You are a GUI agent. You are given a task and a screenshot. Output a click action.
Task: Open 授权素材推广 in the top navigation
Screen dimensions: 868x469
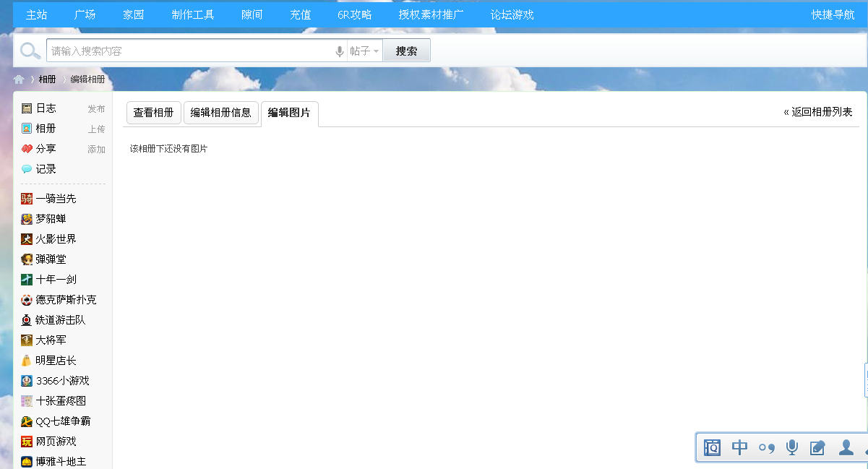tap(431, 14)
